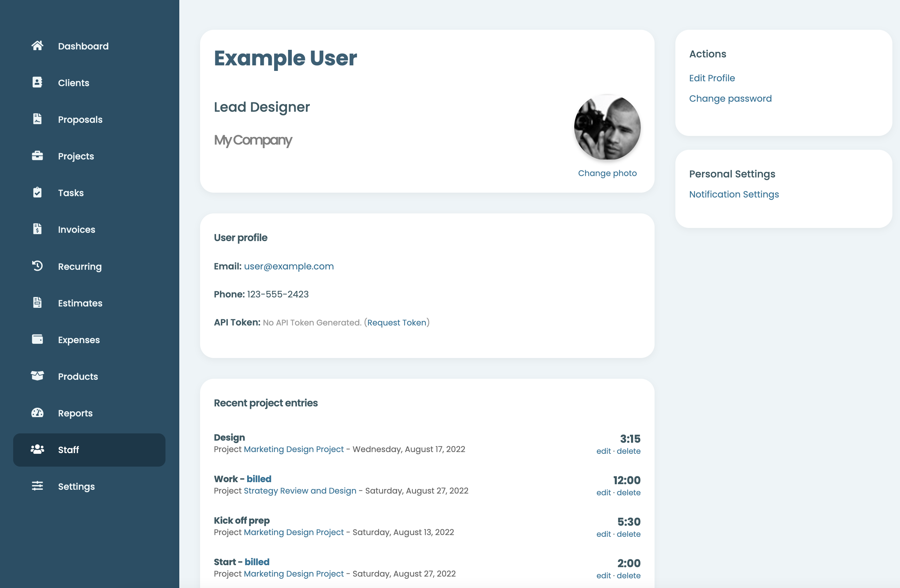
Task: Click the user profile photo thumbnail
Action: click(x=607, y=127)
